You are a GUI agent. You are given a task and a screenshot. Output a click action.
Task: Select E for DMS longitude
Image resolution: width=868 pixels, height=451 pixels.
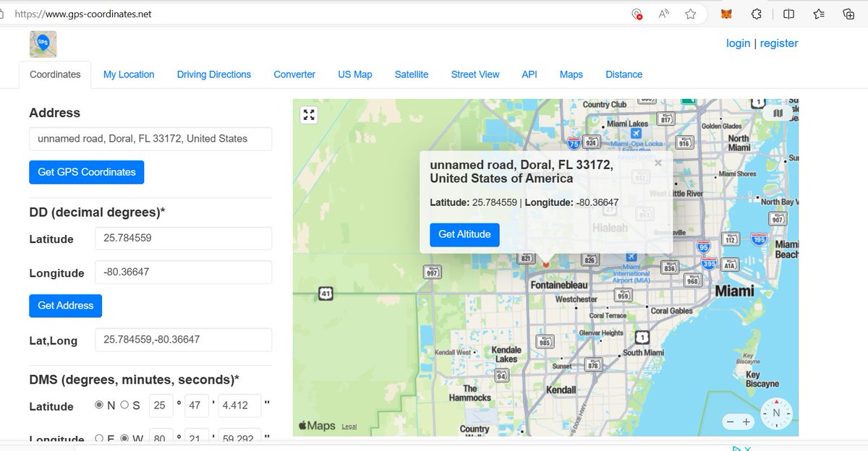99,439
